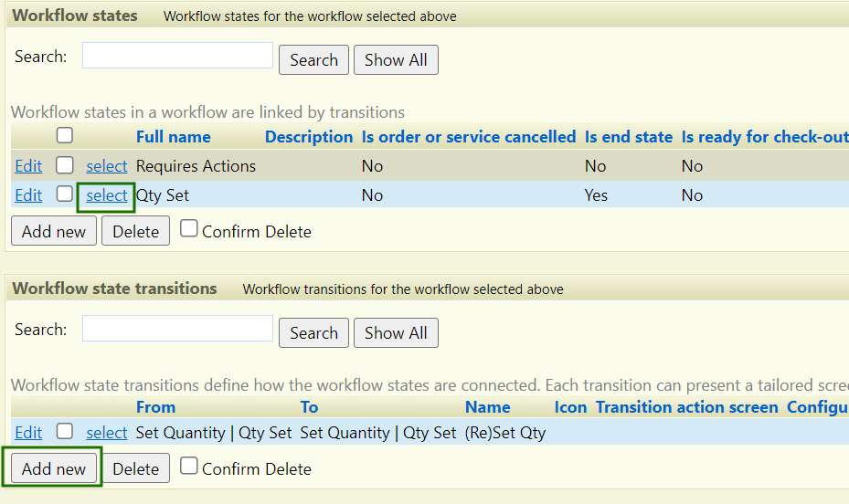849x504 pixels.
Task: Enable Confirm Delete for workflow states
Action: point(188,229)
